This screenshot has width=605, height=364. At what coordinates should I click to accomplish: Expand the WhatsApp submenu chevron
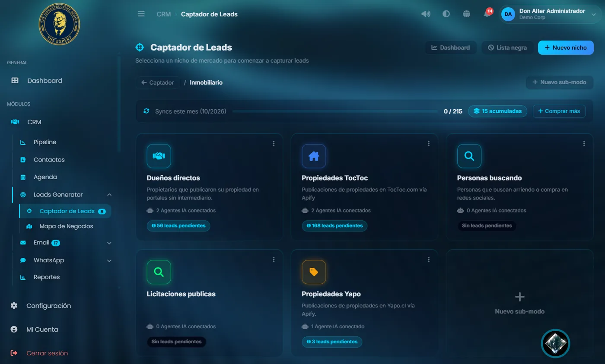click(109, 260)
